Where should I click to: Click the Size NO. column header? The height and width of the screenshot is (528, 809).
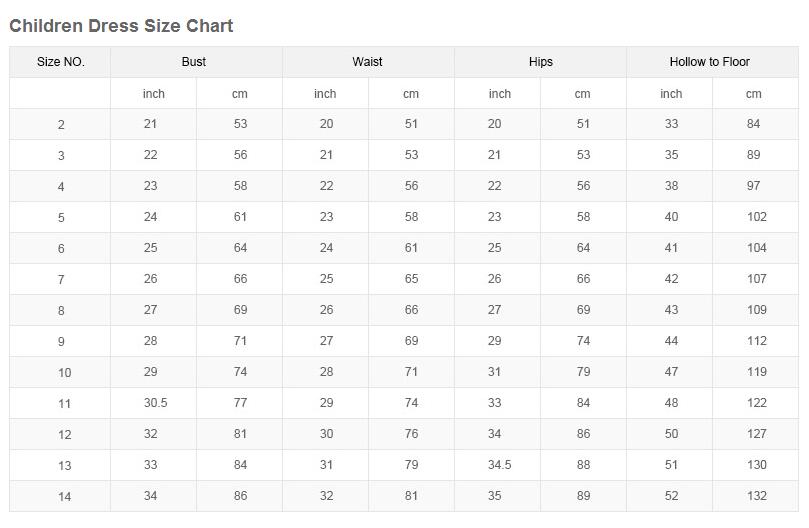60,62
